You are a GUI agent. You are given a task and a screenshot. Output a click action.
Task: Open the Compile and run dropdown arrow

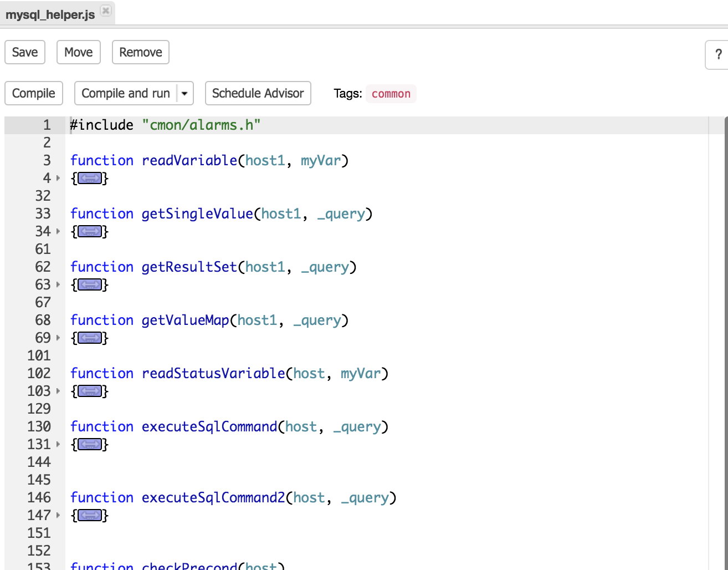tap(184, 93)
